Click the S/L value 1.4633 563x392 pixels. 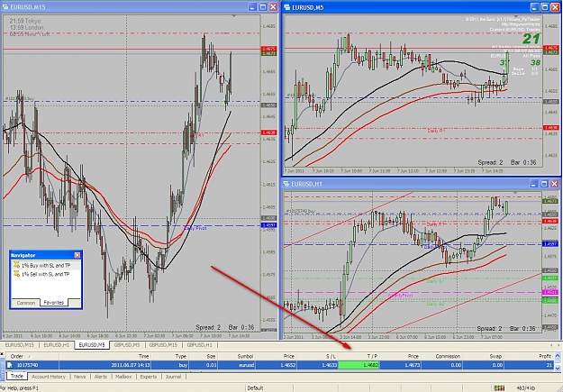point(330,365)
